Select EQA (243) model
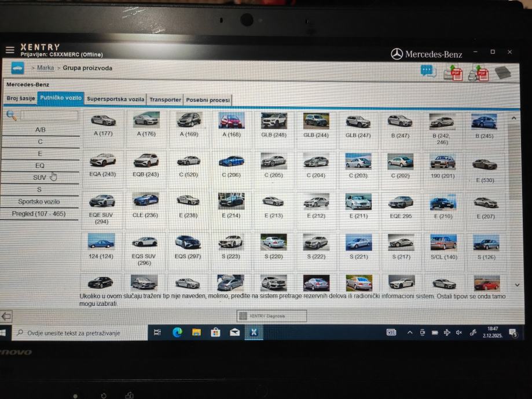The image size is (532, 399). (102, 166)
